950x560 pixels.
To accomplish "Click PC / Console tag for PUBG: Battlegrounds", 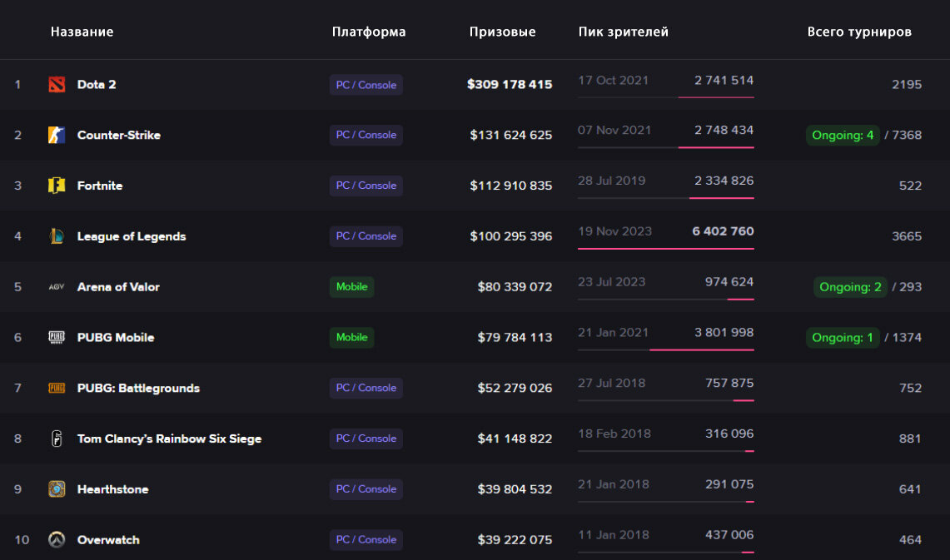I will pos(366,388).
